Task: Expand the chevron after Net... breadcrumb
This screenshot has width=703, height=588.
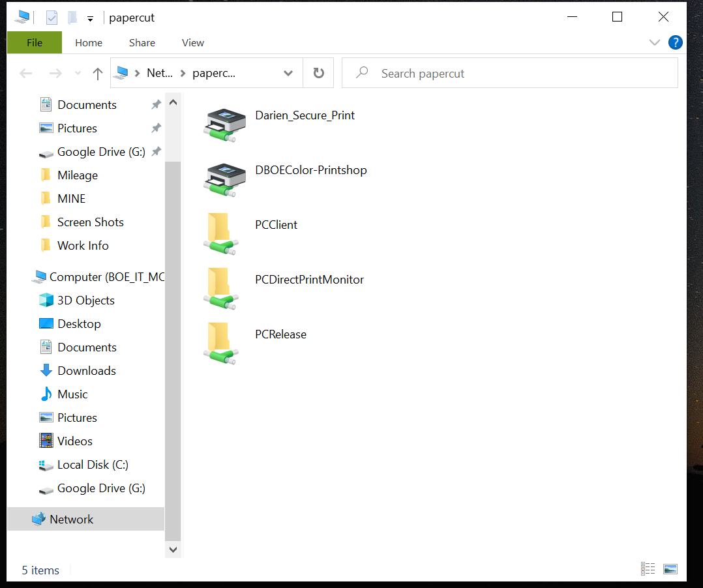Action: coord(183,73)
